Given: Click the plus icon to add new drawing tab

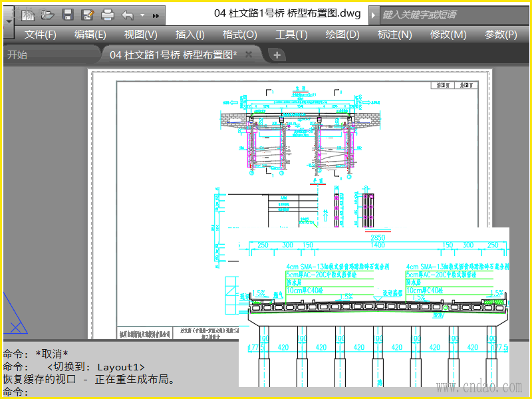Looking at the screenshot, I should click(x=277, y=55).
